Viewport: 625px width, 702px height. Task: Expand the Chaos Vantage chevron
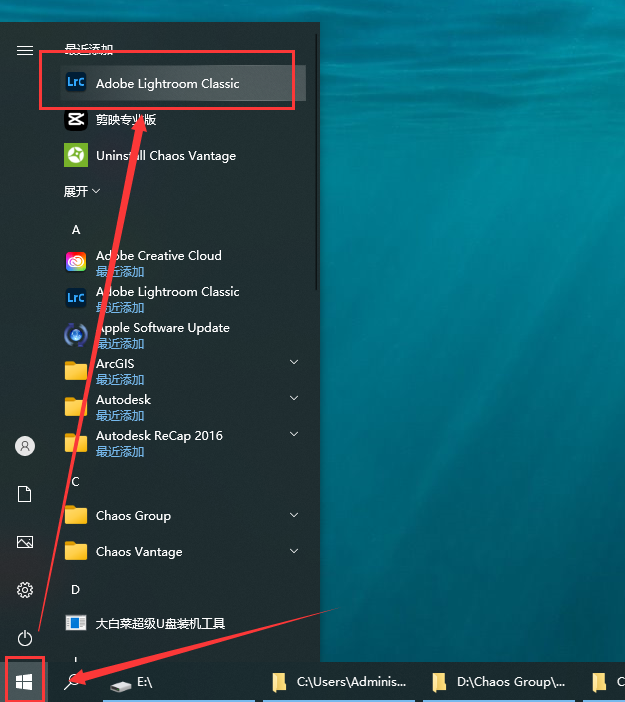(294, 551)
